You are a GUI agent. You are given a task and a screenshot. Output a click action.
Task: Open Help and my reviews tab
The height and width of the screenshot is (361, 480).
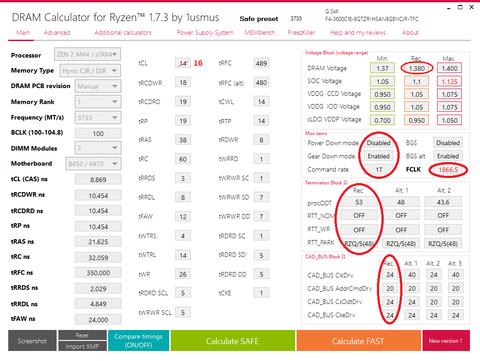(358, 33)
